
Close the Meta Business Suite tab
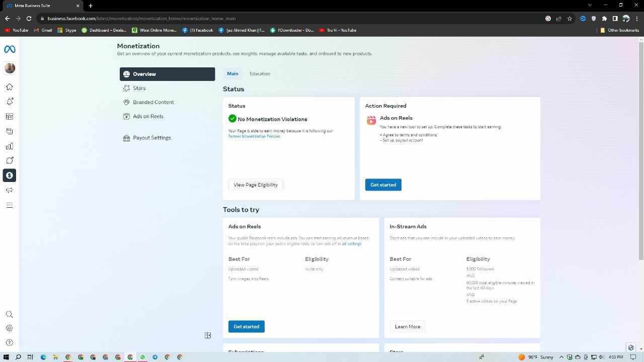coord(78,6)
